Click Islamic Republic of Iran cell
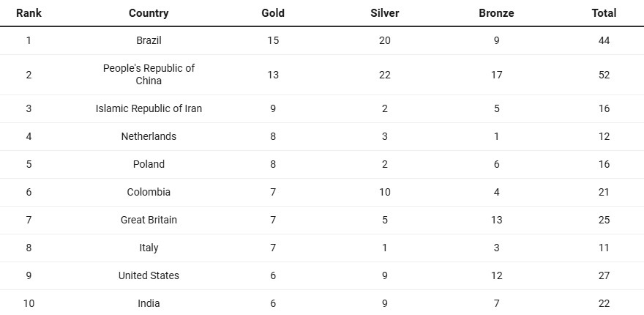The width and height of the screenshot is (644, 315). tap(149, 108)
